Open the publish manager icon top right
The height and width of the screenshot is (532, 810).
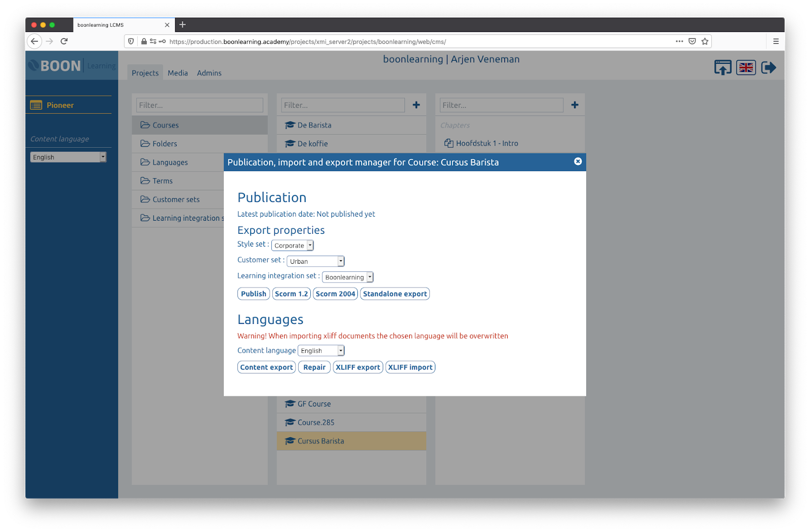point(723,67)
